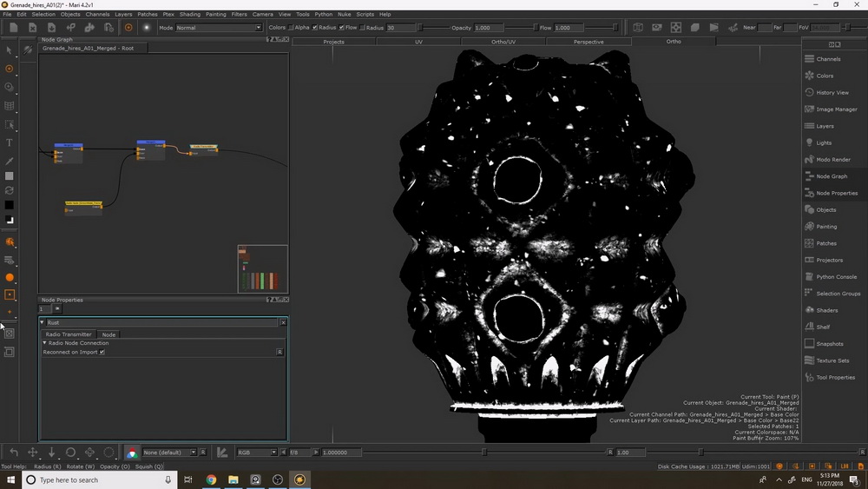This screenshot has height=489, width=868.
Task: Uncheck Reconnect on Import
Action: (x=102, y=353)
